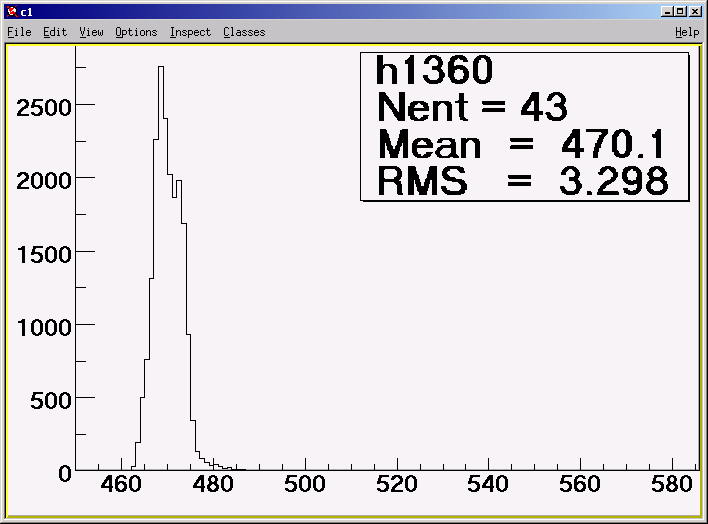Click the x-axis label 500
This screenshot has width=708, height=524.
point(305,484)
